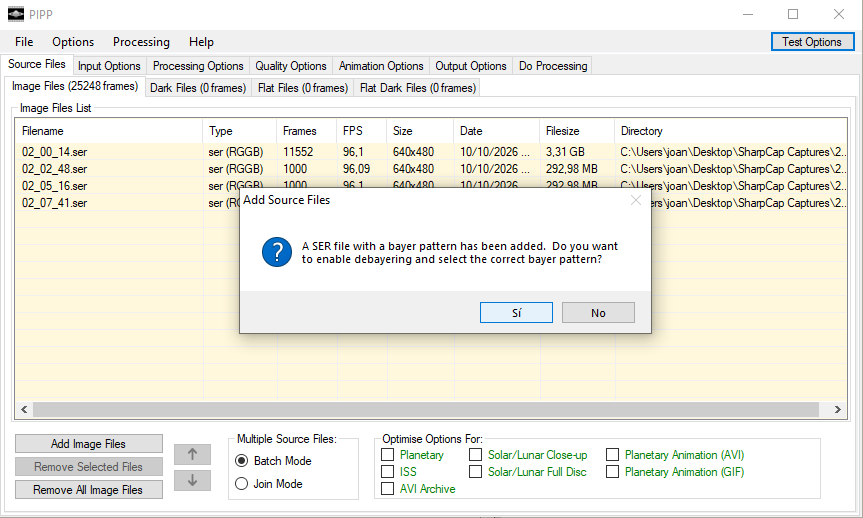
Task: Open the Flat Files (0 frames) subtab
Action: click(303, 88)
